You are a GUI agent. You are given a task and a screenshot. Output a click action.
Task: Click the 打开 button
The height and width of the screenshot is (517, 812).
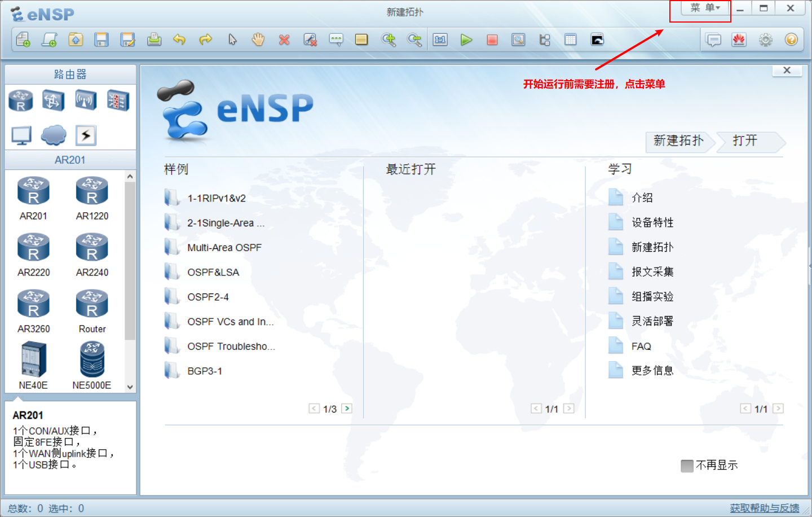(751, 141)
